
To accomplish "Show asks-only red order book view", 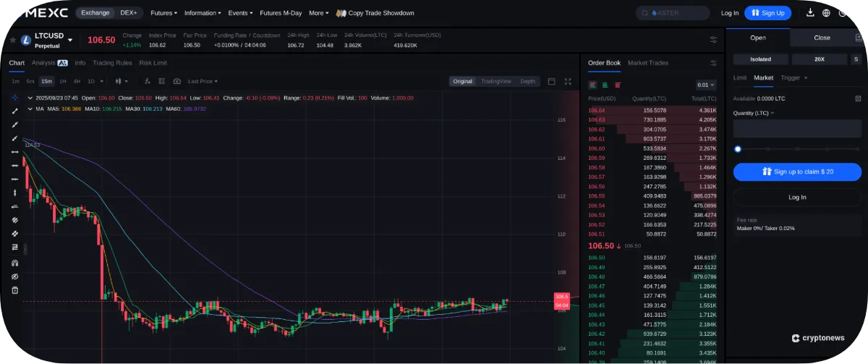I will click(x=617, y=85).
